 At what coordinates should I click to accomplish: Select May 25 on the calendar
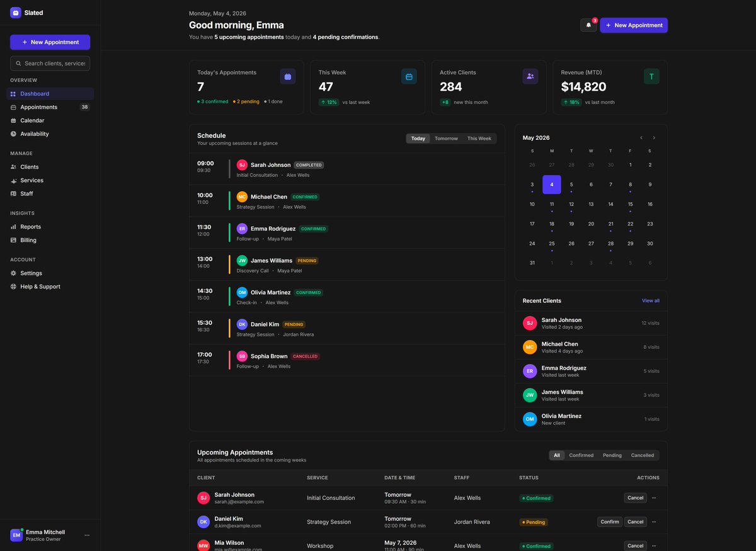(552, 243)
